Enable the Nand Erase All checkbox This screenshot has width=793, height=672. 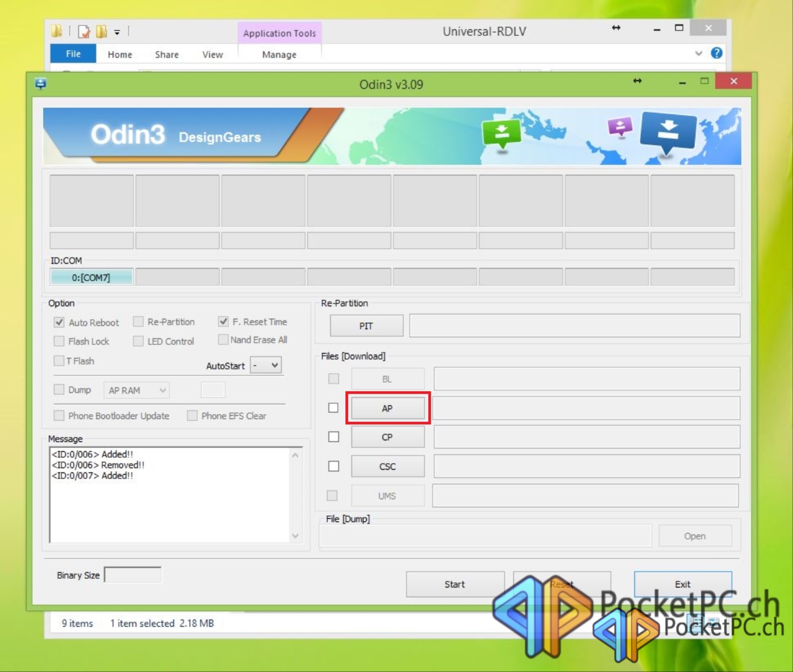[x=223, y=339]
